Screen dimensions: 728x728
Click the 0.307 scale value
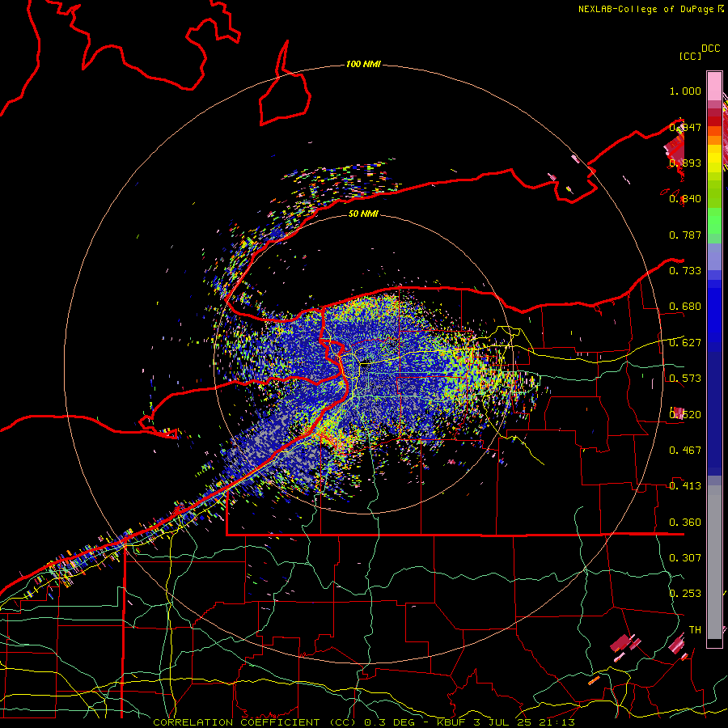[685, 558]
